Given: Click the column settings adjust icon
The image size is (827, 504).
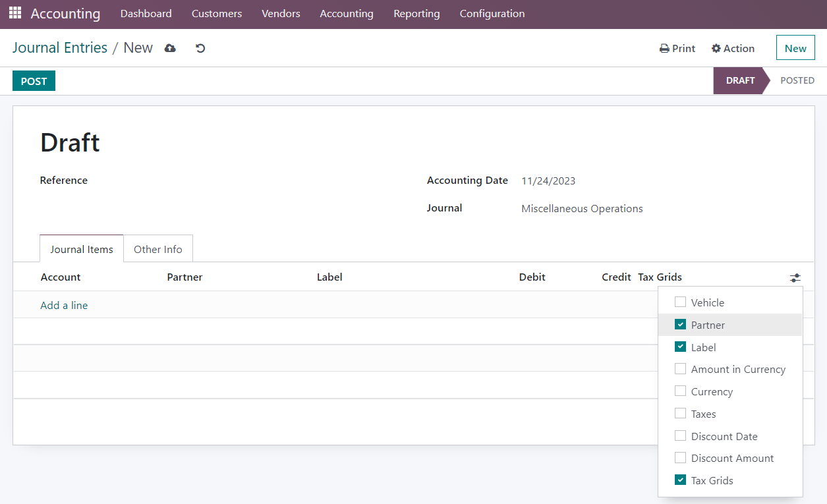Looking at the screenshot, I should tap(795, 278).
